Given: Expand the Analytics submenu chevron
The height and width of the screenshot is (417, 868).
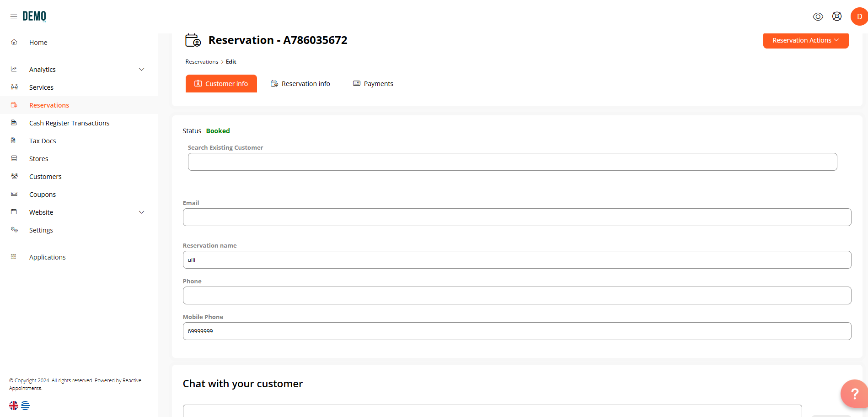Looking at the screenshot, I should [141, 70].
